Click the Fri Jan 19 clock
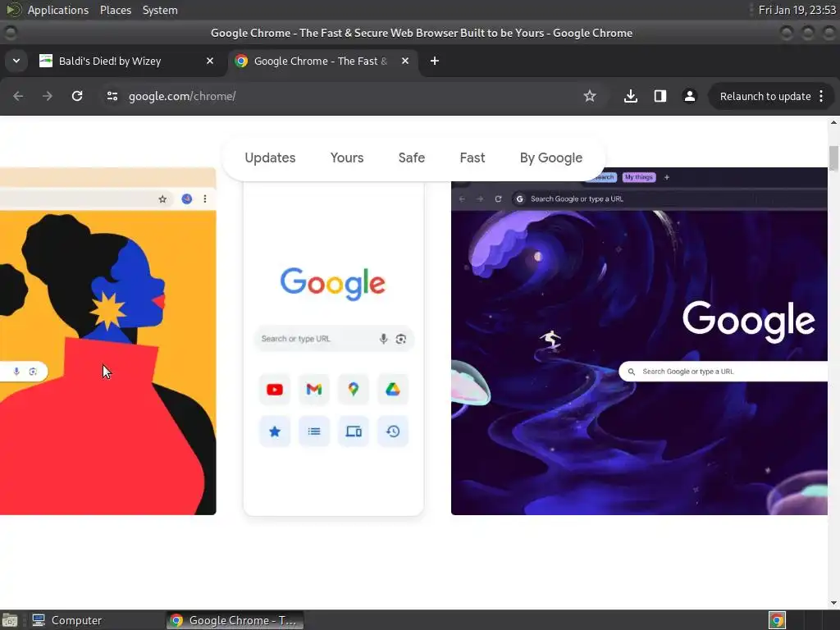The height and width of the screenshot is (630, 840). click(x=797, y=10)
